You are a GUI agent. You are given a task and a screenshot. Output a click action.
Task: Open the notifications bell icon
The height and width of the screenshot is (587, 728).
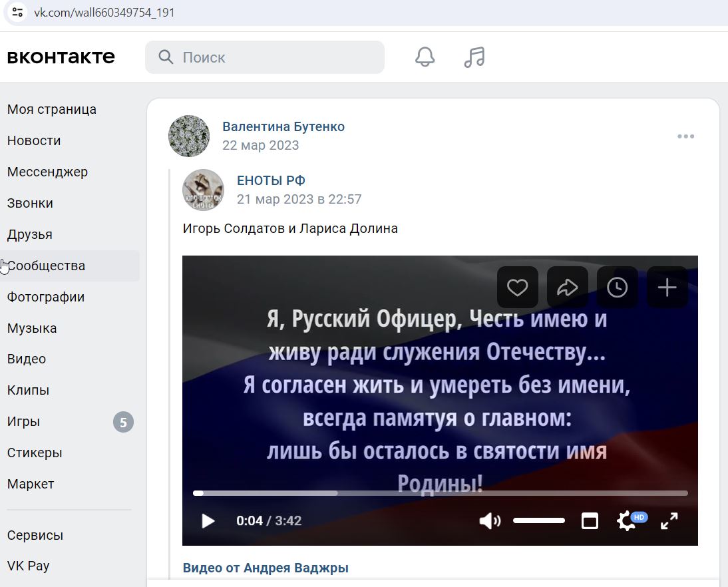tap(425, 57)
